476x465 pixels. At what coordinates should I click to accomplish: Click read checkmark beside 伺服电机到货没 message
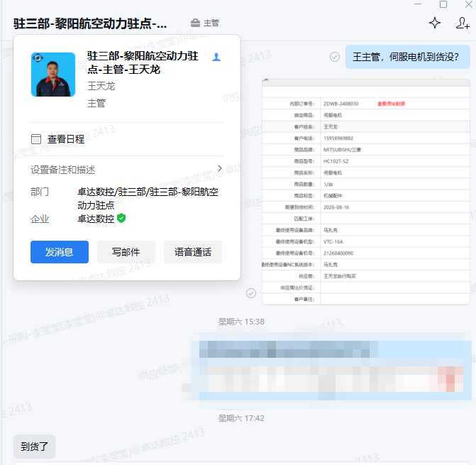click(x=335, y=57)
